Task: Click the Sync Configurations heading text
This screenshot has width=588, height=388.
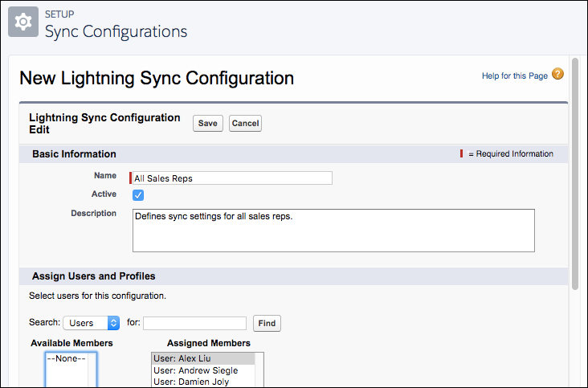Action: [x=116, y=31]
